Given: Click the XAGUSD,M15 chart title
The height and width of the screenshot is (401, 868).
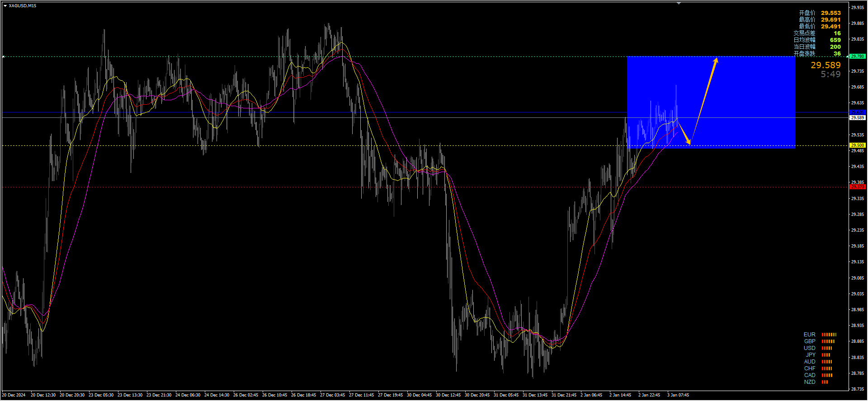Looking at the screenshot, I should pos(23,6).
